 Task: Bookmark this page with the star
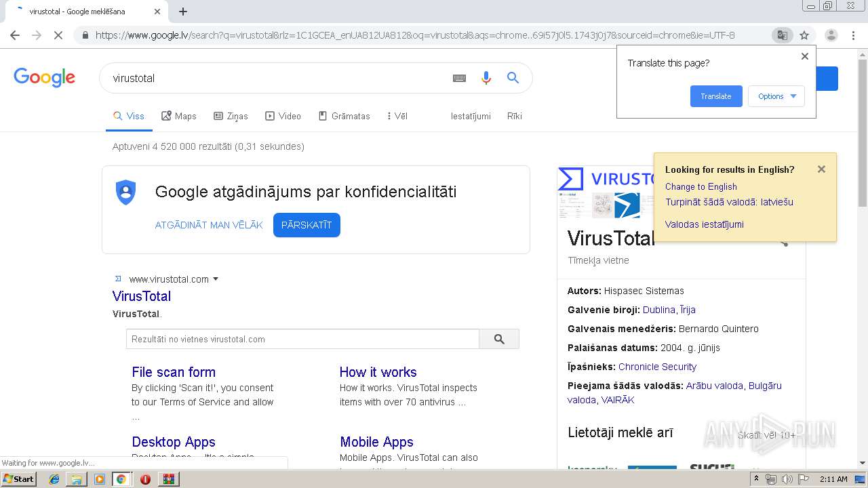804,35
